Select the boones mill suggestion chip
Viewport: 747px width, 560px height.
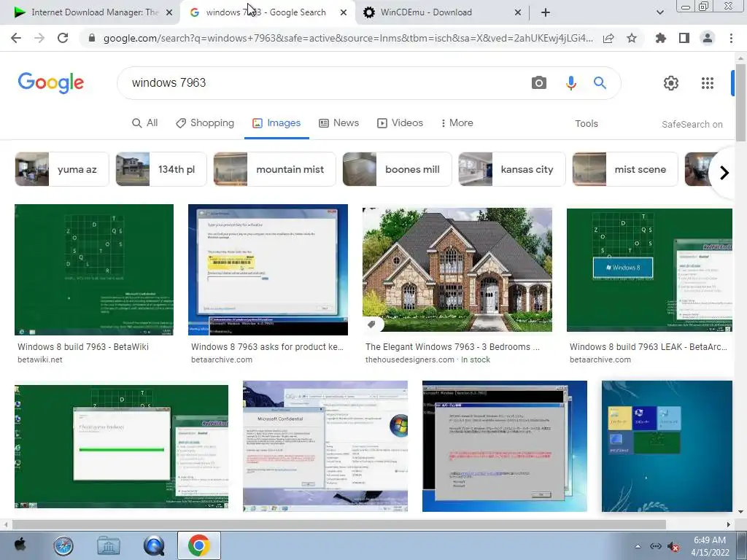[397, 169]
